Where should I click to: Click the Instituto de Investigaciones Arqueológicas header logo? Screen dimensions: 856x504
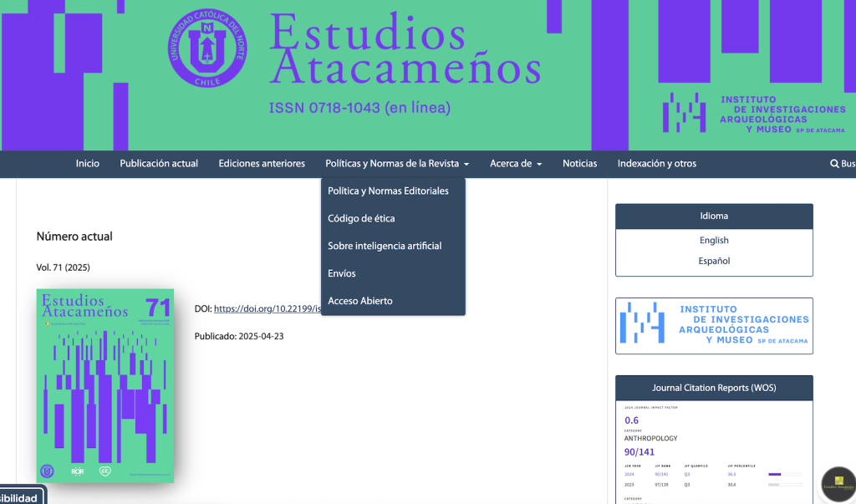(x=754, y=113)
